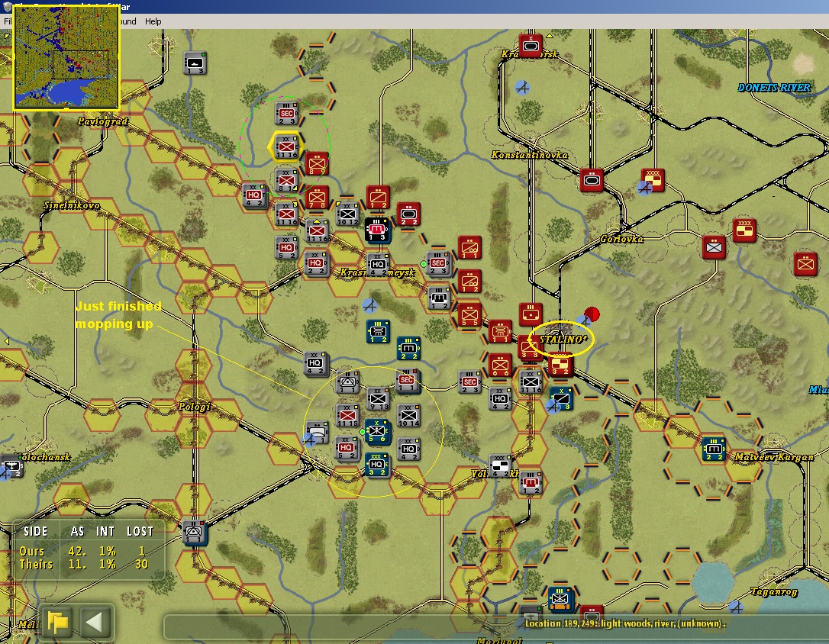Click the Ours row in loss panel

(83, 551)
